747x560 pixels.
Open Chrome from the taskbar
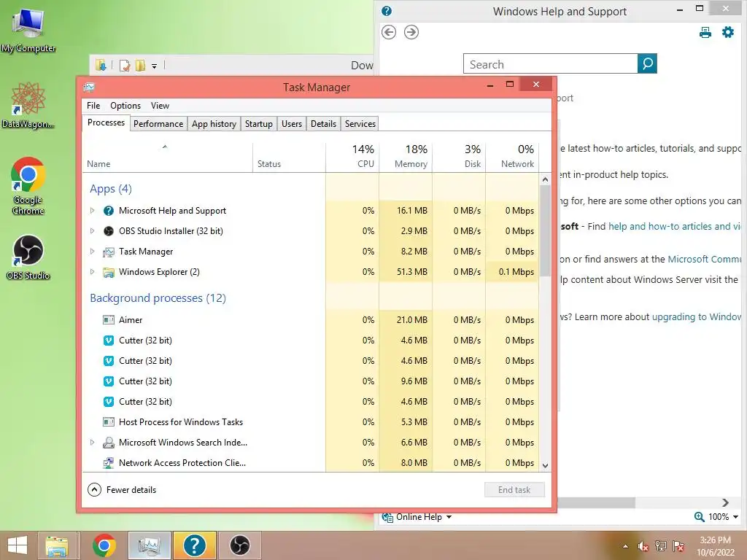tap(104, 545)
